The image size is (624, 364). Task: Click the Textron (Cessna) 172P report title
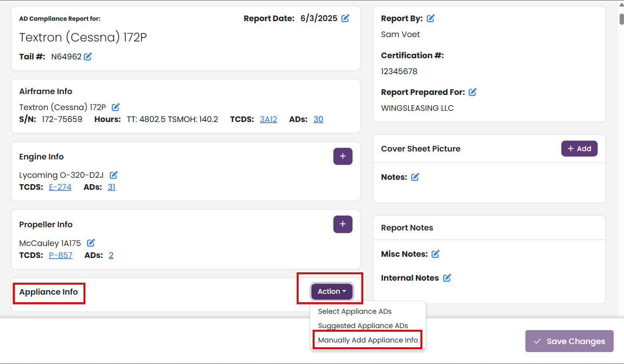point(83,37)
